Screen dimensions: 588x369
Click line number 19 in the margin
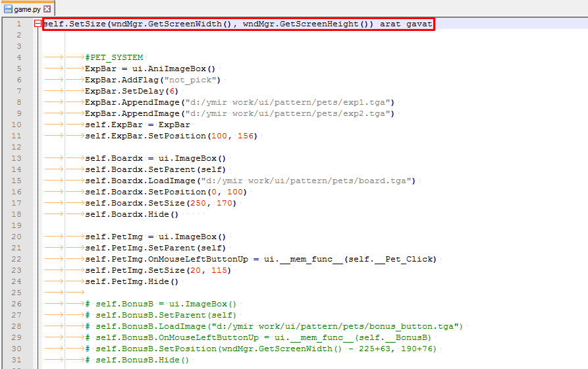(x=16, y=225)
